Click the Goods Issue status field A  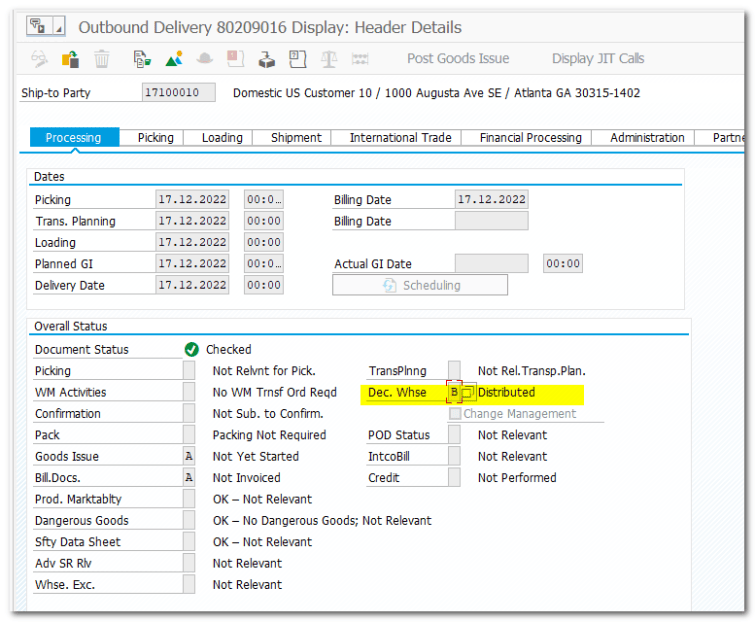coord(189,456)
